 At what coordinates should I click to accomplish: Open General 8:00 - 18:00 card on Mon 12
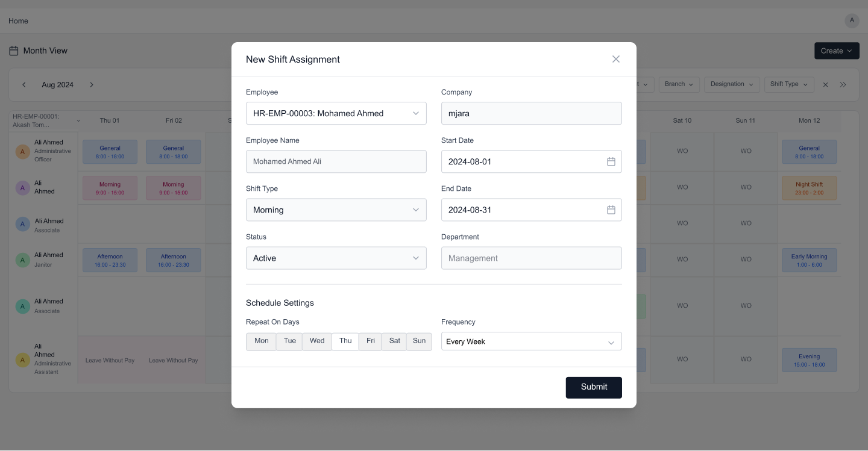809,152
